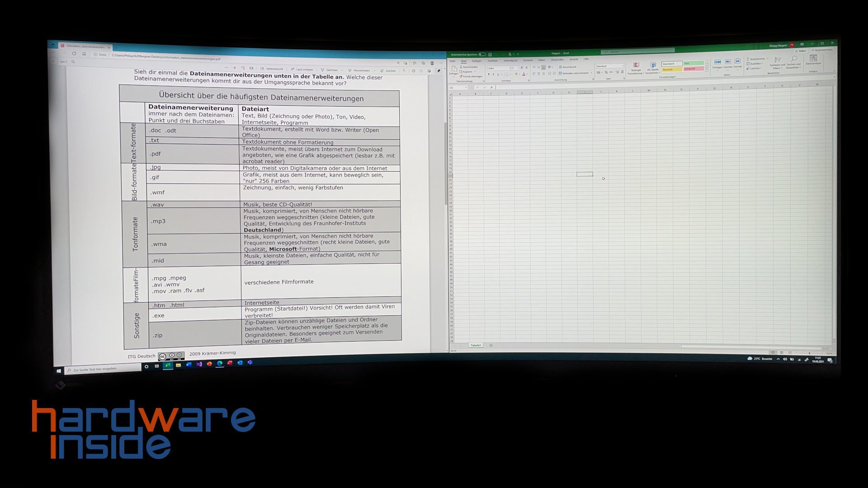Toggle underline formatting (U) in Excel

tap(498, 74)
